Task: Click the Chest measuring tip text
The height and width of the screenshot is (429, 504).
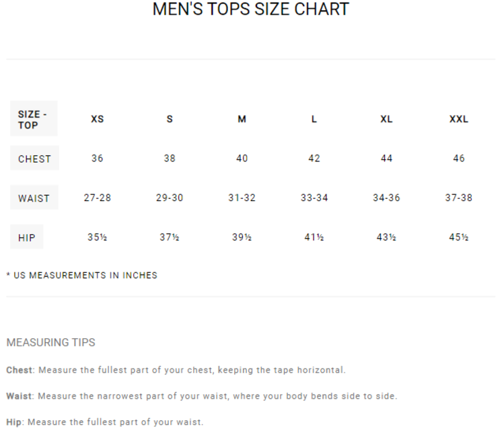Action: (176, 370)
